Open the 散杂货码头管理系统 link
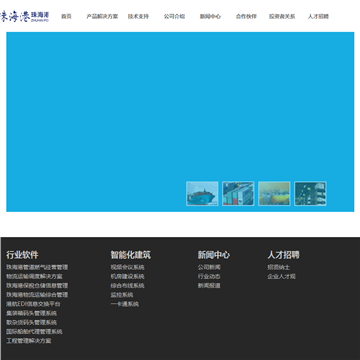 coord(32,322)
